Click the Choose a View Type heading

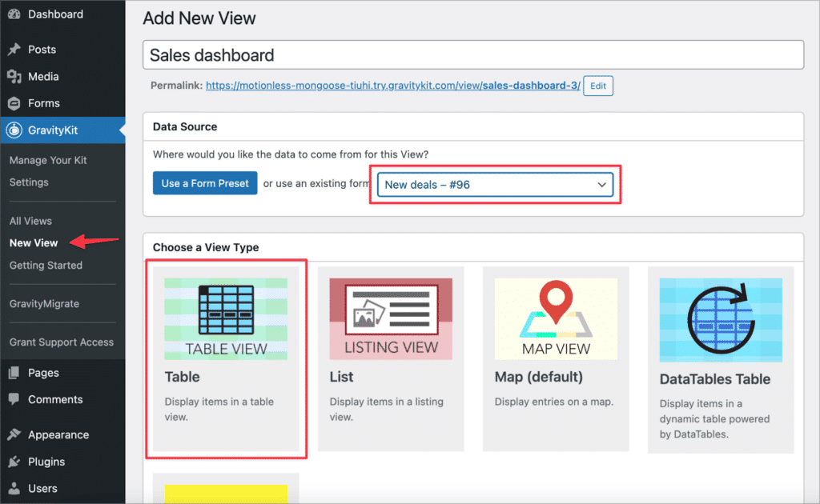(x=206, y=247)
